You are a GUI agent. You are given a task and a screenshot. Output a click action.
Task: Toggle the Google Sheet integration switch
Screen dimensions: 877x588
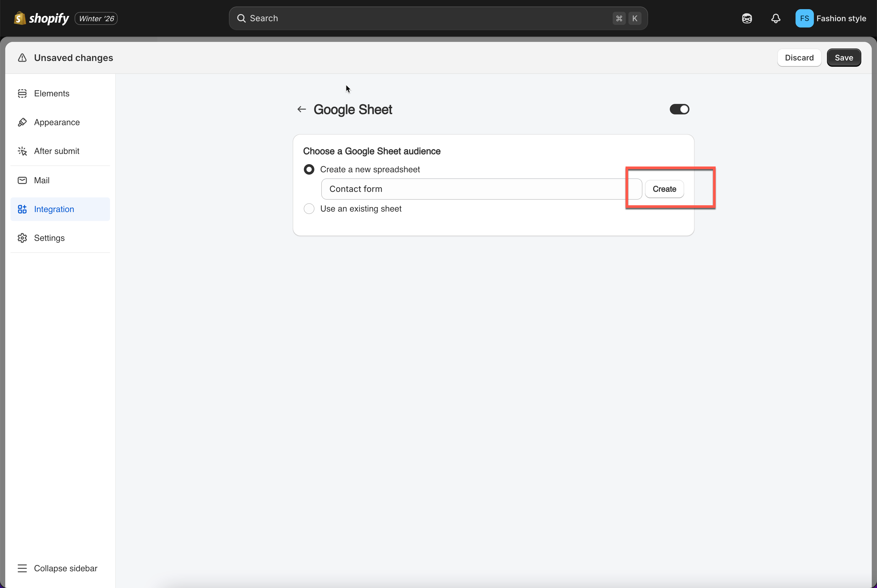point(679,109)
